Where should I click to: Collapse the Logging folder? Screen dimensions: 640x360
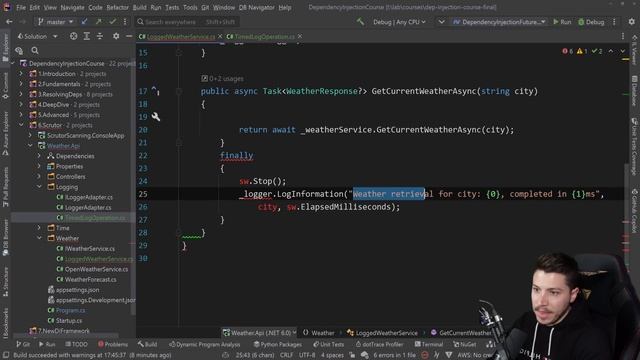(x=39, y=187)
